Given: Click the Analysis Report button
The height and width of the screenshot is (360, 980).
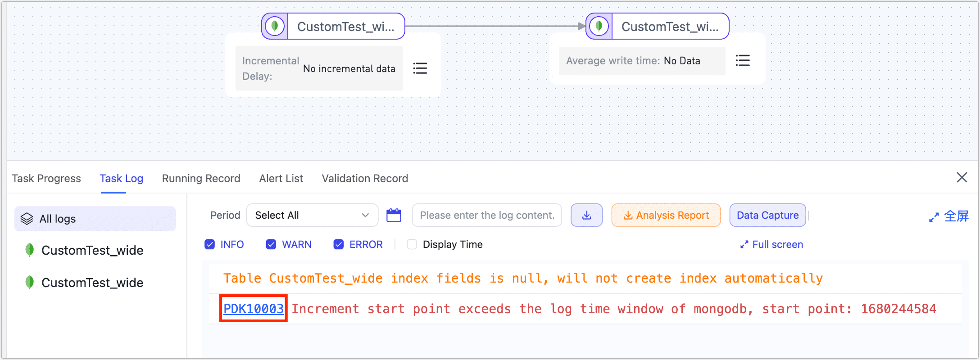Looking at the screenshot, I should click(666, 215).
